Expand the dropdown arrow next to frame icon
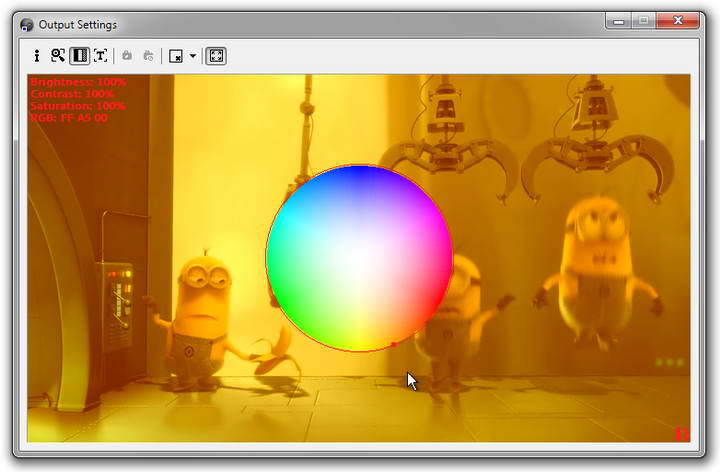The height and width of the screenshot is (472, 720). [x=193, y=56]
